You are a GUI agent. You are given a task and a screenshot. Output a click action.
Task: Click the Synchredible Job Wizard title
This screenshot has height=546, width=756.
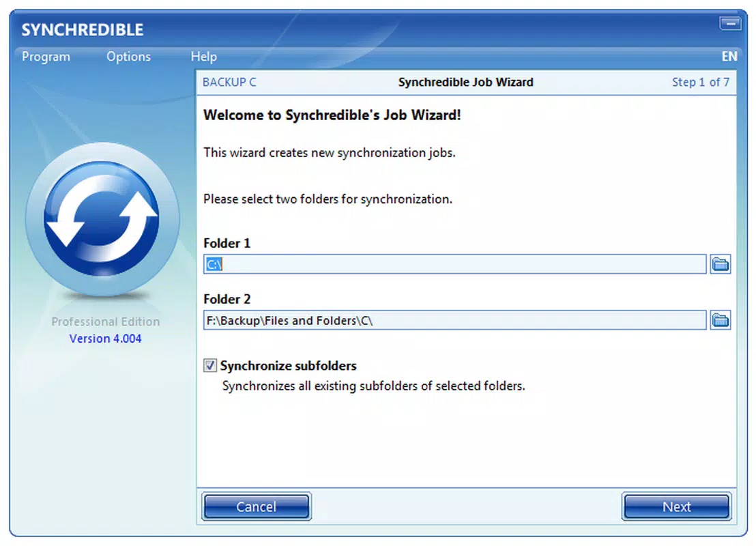466,83
